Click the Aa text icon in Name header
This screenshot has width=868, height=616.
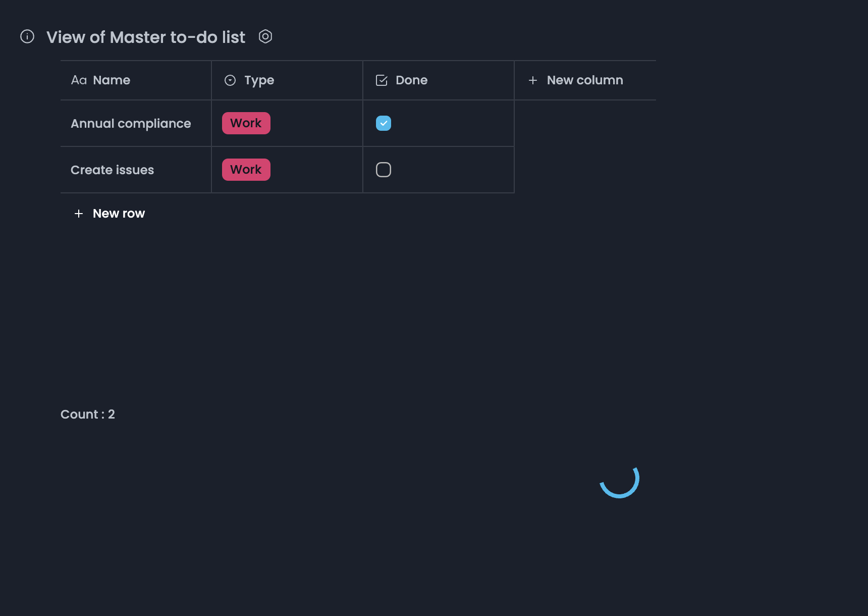click(79, 80)
